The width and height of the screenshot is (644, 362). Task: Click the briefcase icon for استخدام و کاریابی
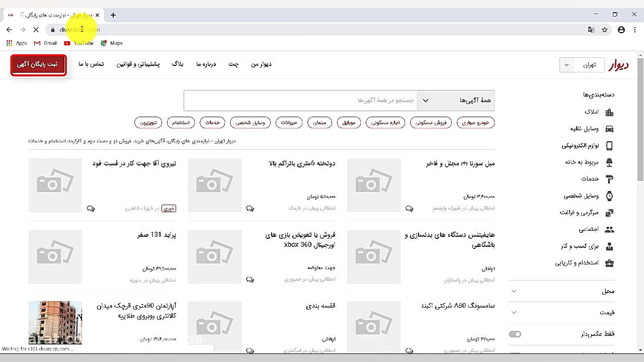609,262
